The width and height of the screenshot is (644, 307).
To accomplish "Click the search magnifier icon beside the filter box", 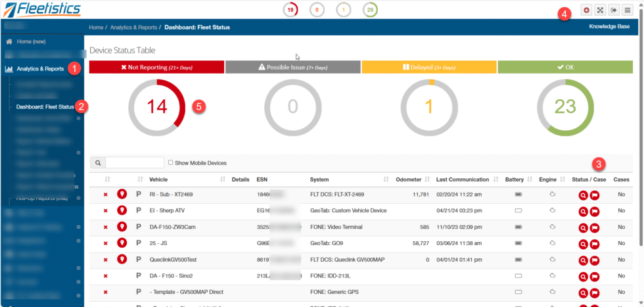I will [98, 163].
